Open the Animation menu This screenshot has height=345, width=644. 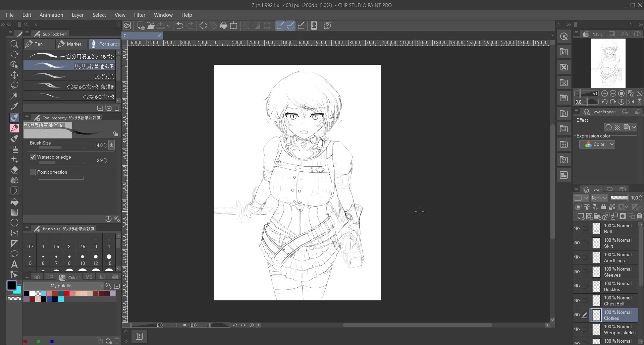click(x=51, y=15)
